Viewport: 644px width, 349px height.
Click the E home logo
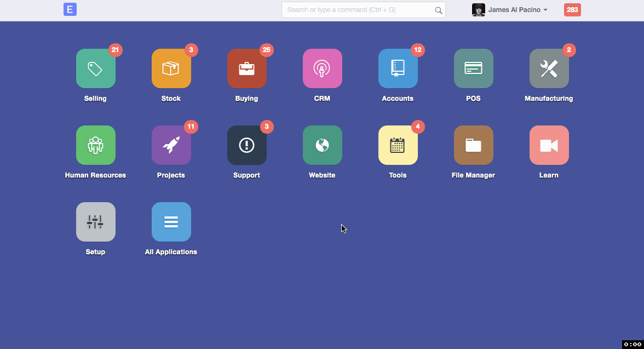click(x=70, y=9)
